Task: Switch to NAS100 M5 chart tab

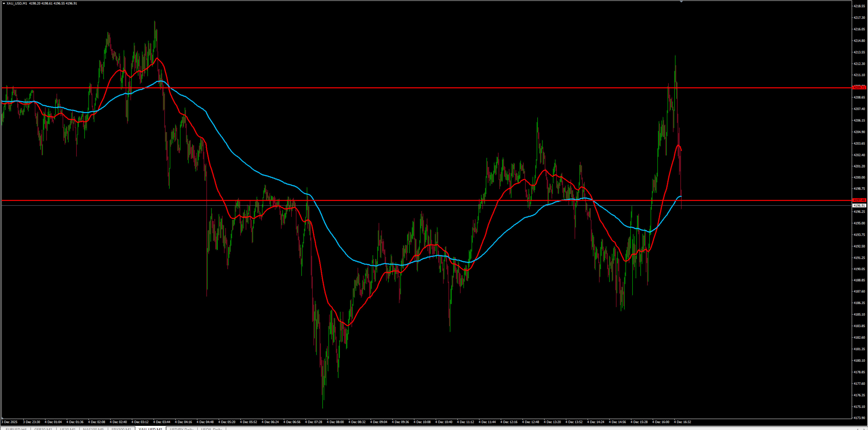Action: click(x=93, y=429)
